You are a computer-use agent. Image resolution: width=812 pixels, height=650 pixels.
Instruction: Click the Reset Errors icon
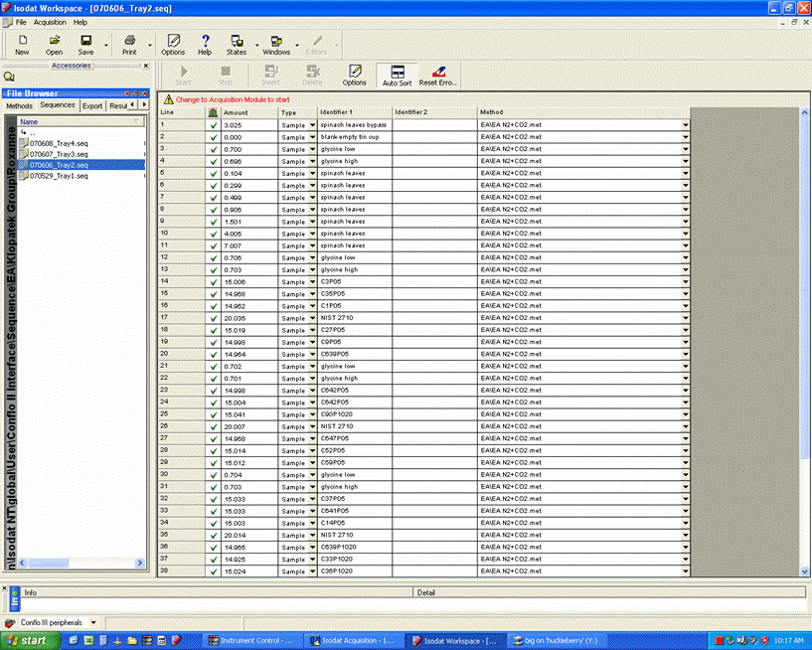click(438, 76)
